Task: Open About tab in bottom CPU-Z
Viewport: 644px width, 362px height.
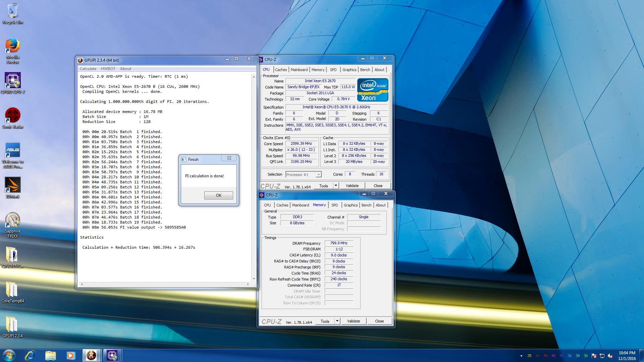Action: [381, 205]
